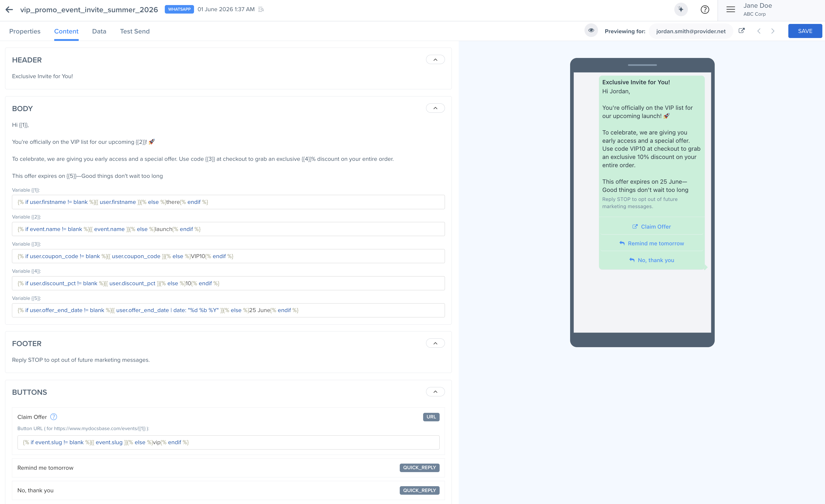The image size is (825, 504).
Task: Click the Jane Doe account name
Action: coord(758,6)
